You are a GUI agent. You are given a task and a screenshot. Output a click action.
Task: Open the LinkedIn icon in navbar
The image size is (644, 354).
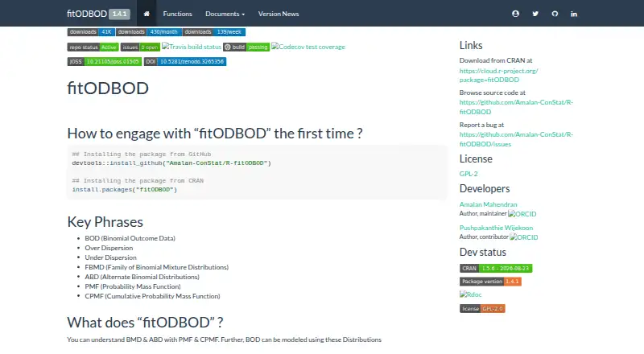click(574, 14)
